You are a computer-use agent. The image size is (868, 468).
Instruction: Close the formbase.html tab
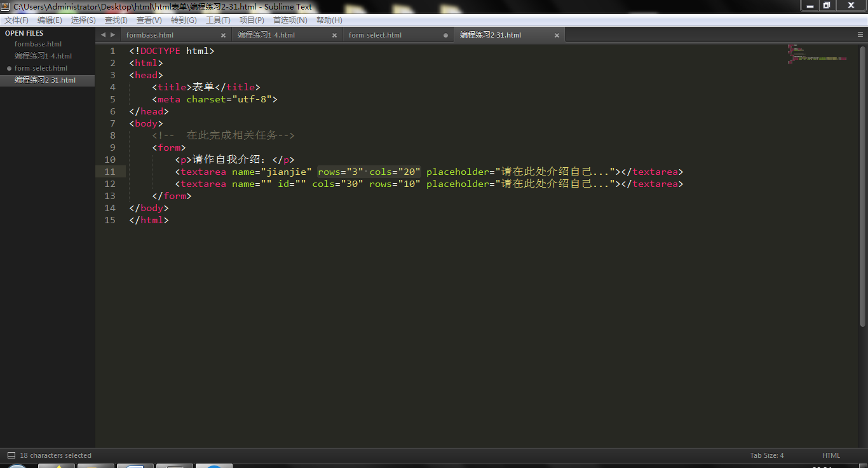(223, 36)
